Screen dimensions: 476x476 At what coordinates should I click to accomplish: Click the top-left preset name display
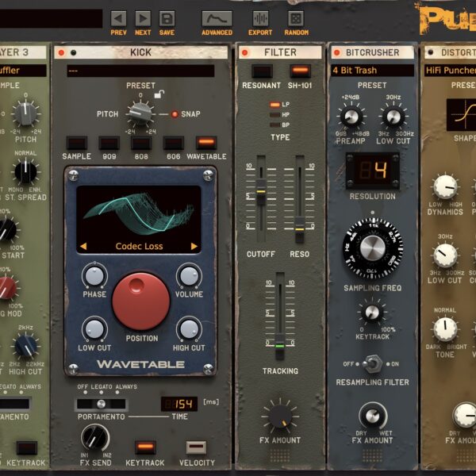(x=51, y=18)
